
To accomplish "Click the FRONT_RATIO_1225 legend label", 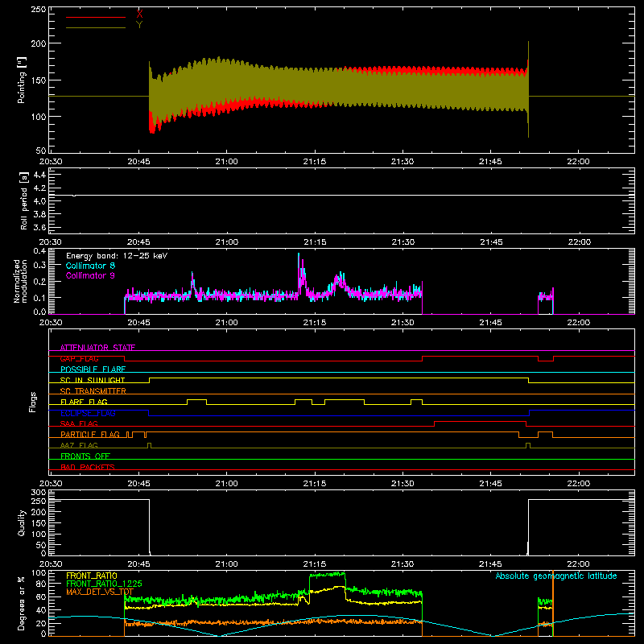I will click(104, 584).
